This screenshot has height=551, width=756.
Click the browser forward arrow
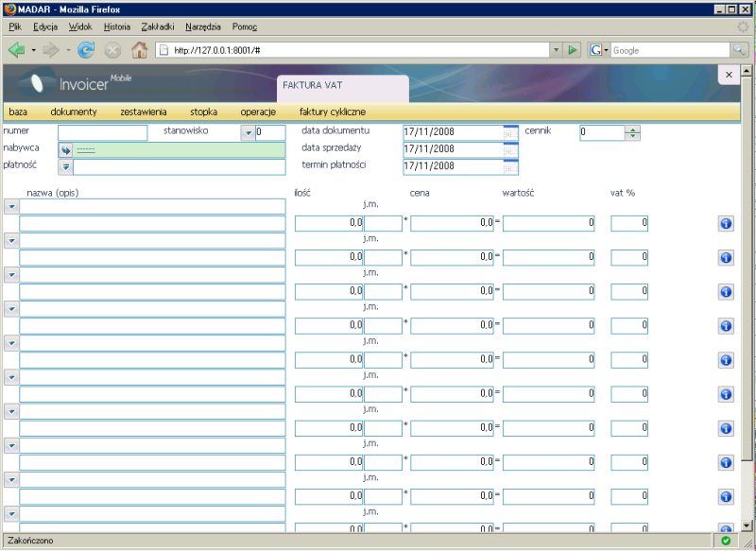(x=51, y=50)
